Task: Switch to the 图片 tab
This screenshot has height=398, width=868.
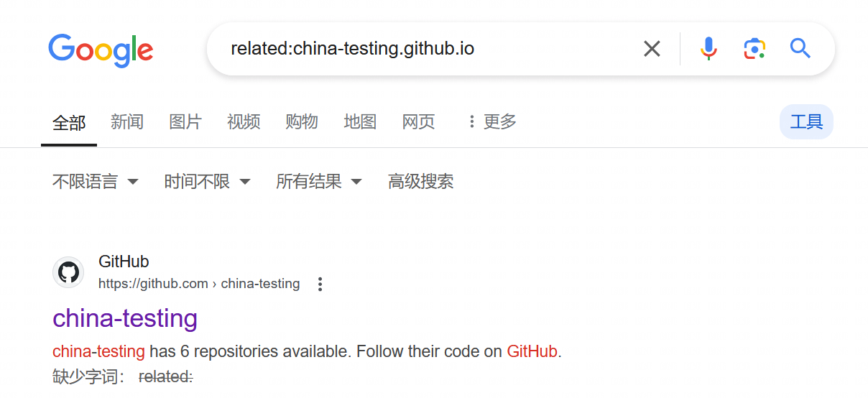Action: pyautogui.click(x=185, y=122)
